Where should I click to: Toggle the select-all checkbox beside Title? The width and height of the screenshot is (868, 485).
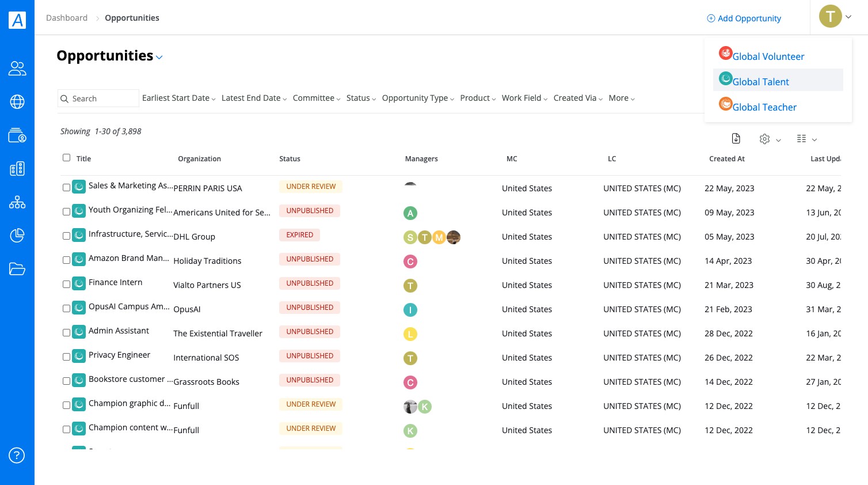pos(66,157)
